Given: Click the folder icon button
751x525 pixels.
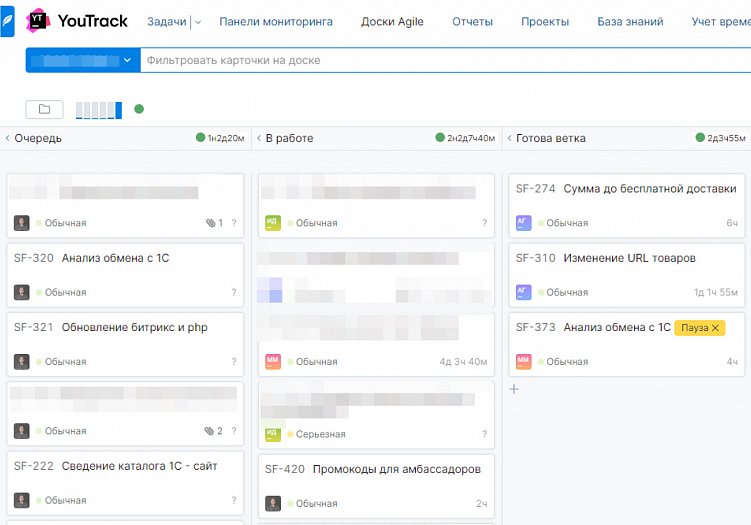Looking at the screenshot, I should click(x=45, y=109).
